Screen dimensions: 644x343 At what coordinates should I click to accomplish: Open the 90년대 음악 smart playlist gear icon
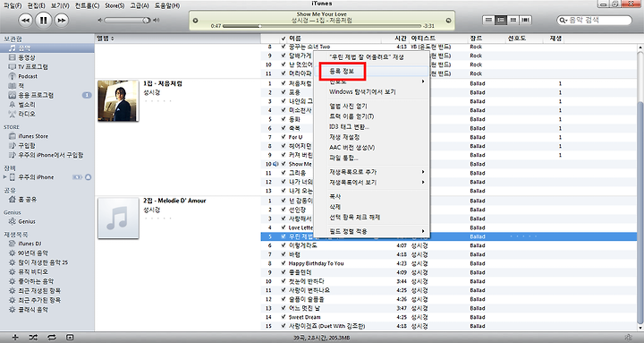click(x=13, y=253)
